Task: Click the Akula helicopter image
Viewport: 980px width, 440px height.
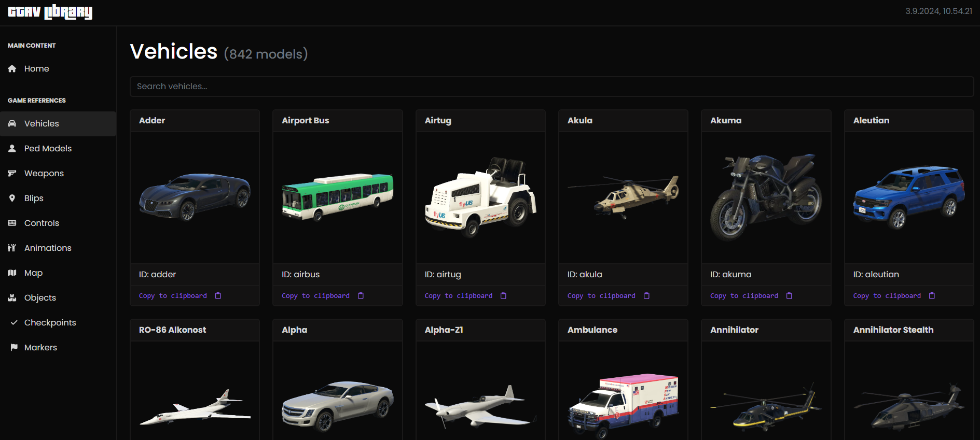Action: [x=623, y=197]
